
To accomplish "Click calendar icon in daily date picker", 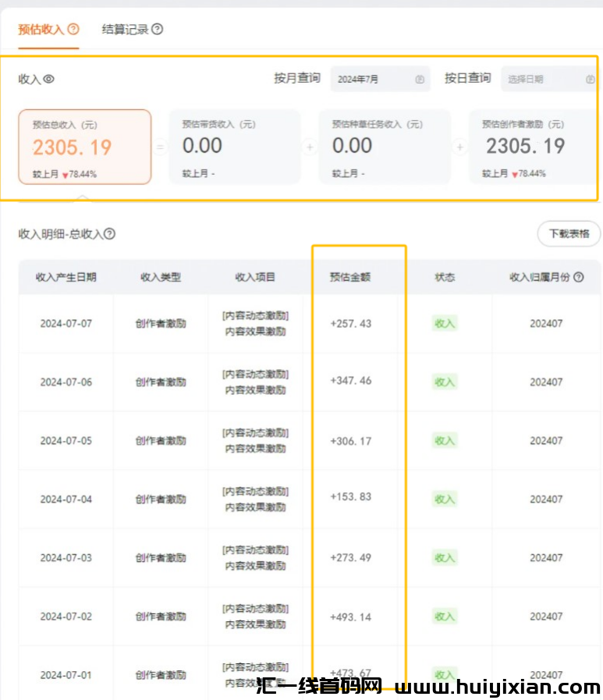I will point(590,80).
